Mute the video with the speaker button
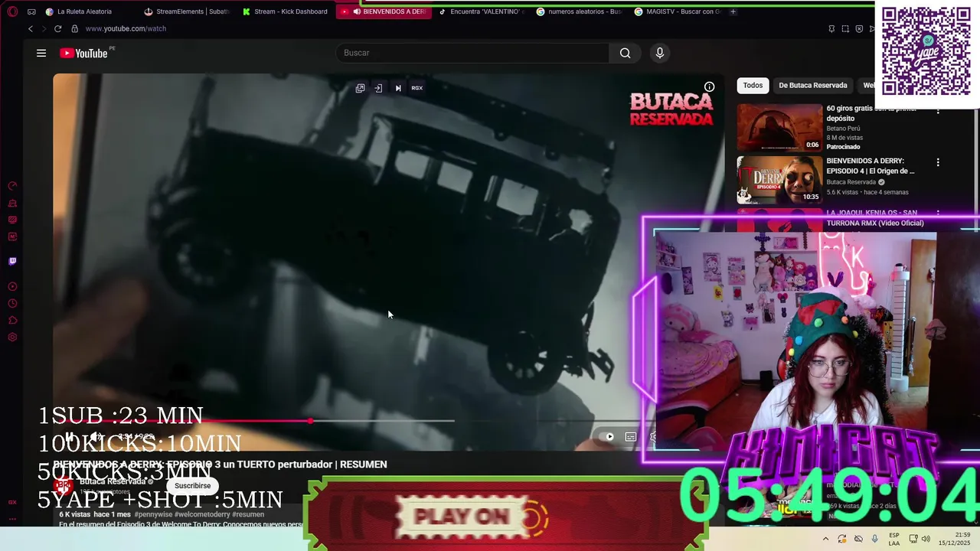This screenshot has height=551, width=980. point(95,437)
